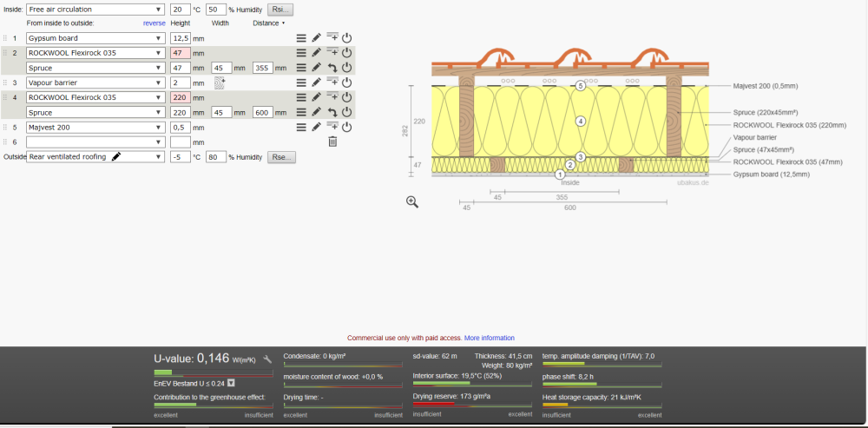Screen dimensions: 868x428
Task: Edit the 220 mm Spruce material
Action: (316, 112)
